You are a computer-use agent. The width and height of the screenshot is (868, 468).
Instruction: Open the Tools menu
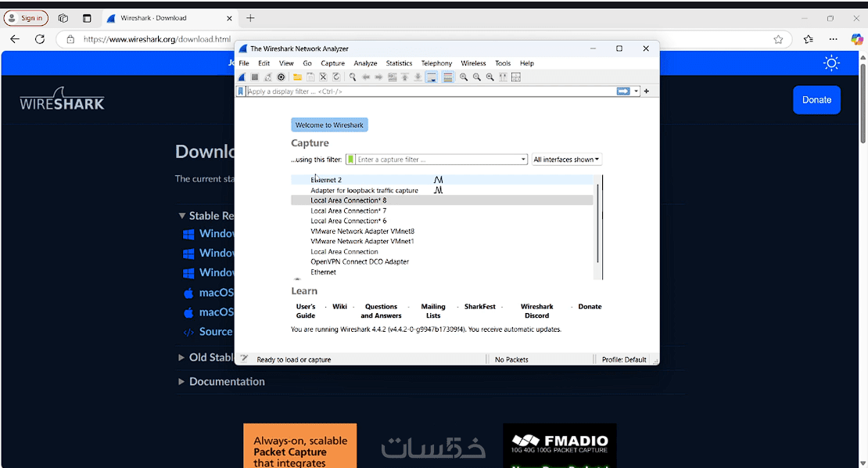tap(503, 63)
